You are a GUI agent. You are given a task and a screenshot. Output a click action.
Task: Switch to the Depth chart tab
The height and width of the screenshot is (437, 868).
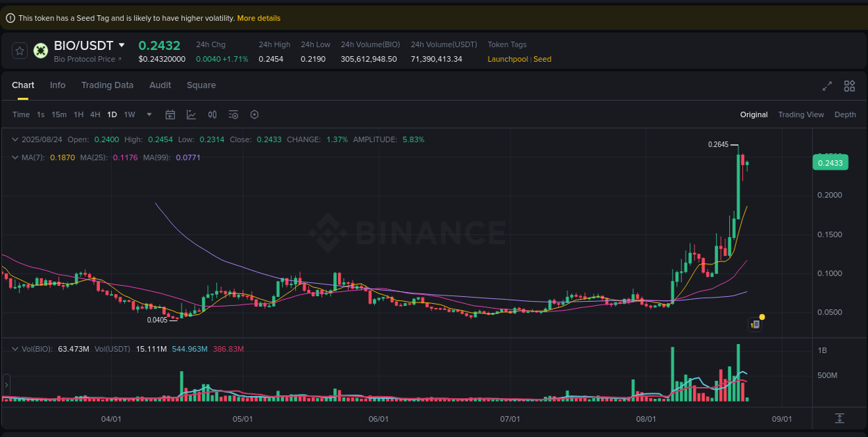coord(845,114)
